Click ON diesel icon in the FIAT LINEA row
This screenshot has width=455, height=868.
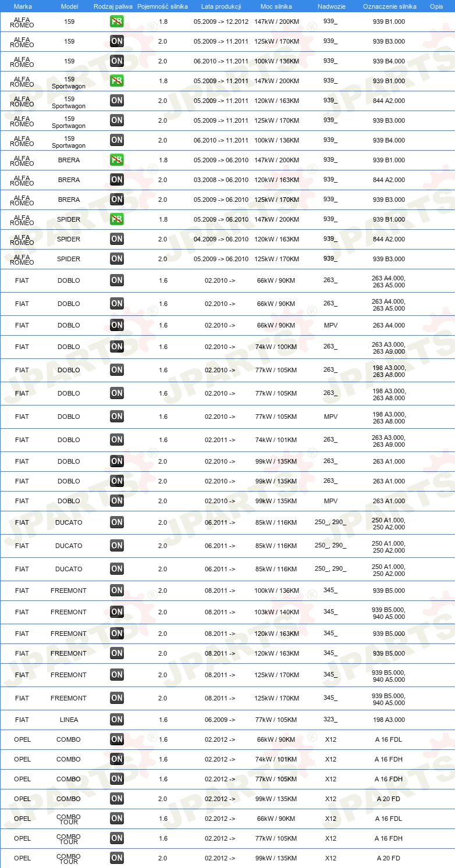pos(117,720)
